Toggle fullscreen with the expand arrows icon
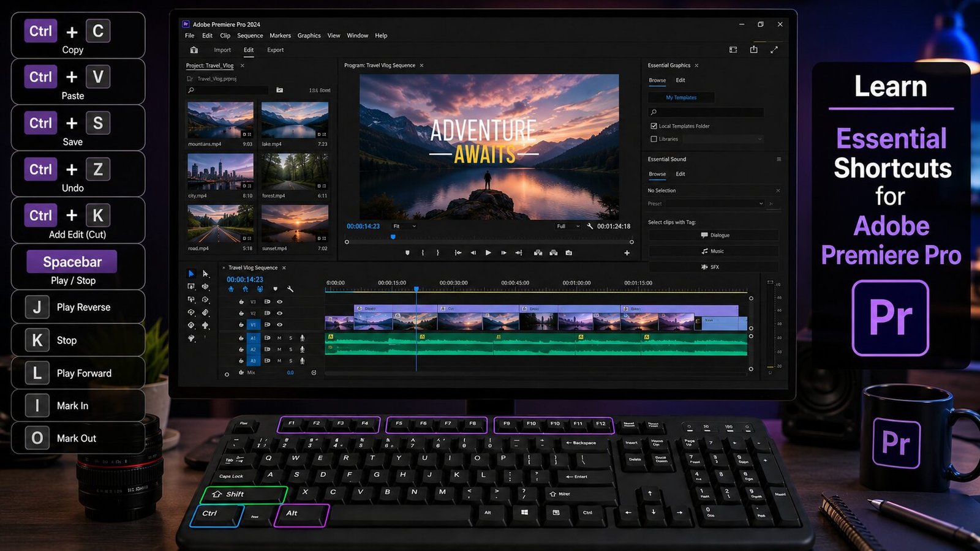This screenshot has height=551, width=980. point(774,50)
